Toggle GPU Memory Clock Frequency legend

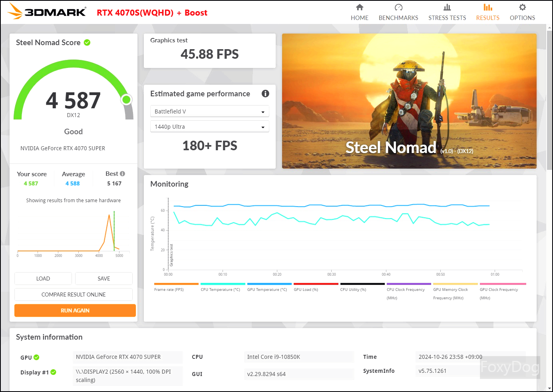click(x=456, y=292)
